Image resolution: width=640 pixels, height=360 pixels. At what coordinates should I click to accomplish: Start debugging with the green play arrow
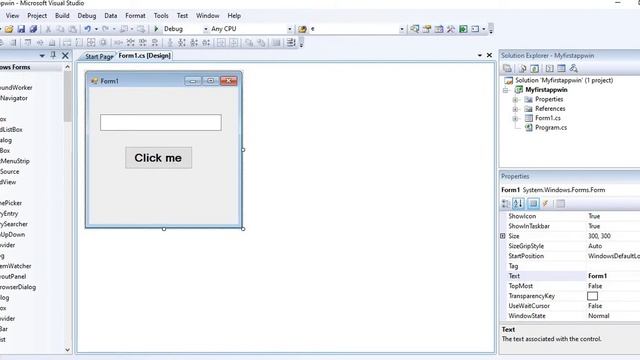(x=156, y=29)
